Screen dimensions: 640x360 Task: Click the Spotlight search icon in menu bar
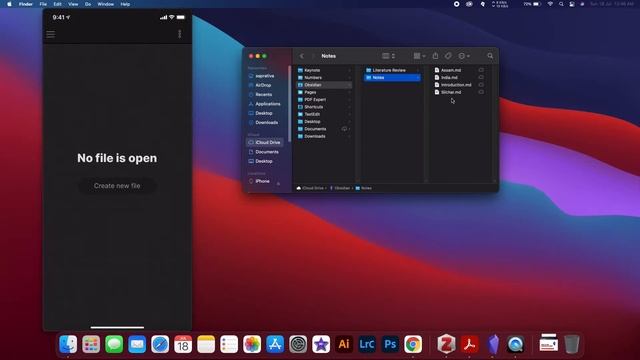tap(561, 4)
